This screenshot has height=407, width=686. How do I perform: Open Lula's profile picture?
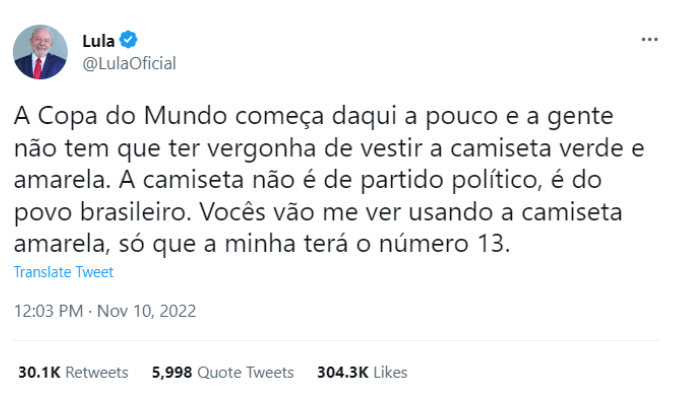(39, 52)
